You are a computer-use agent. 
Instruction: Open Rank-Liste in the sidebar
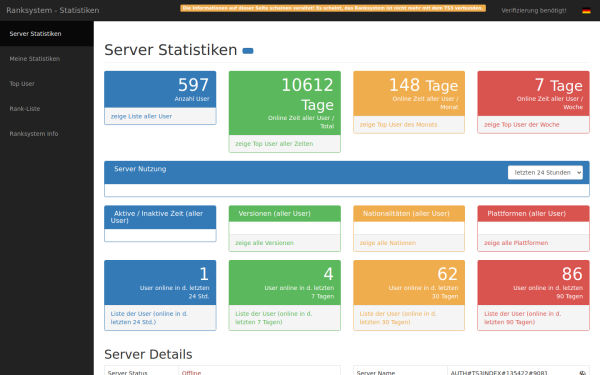[x=47, y=109]
